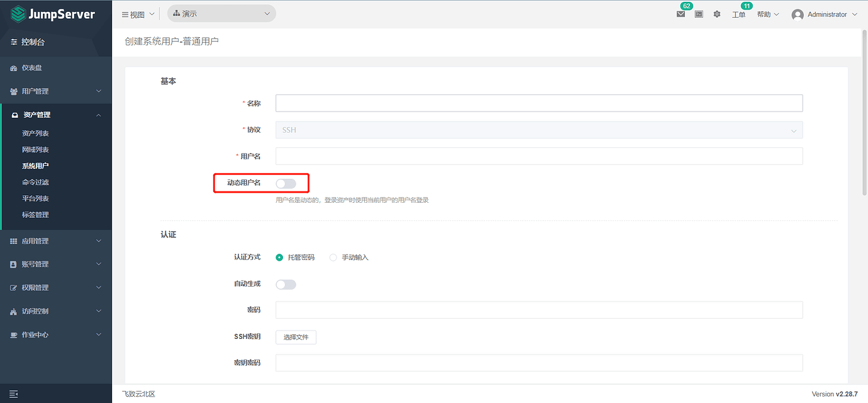Click the organization tree icon beside 演示

(x=177, y=14)
